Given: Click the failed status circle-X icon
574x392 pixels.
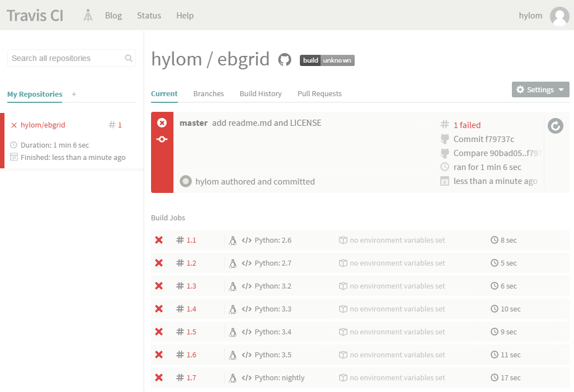Looking at the screenshot, I should click(x=162, y=122).
